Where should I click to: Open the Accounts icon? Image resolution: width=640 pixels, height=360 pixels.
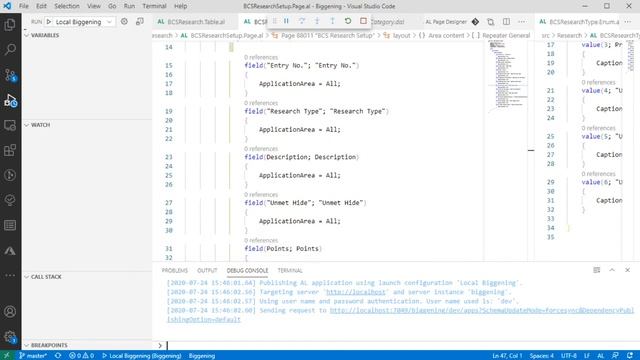pyautogui.click(x=10, y=312)
